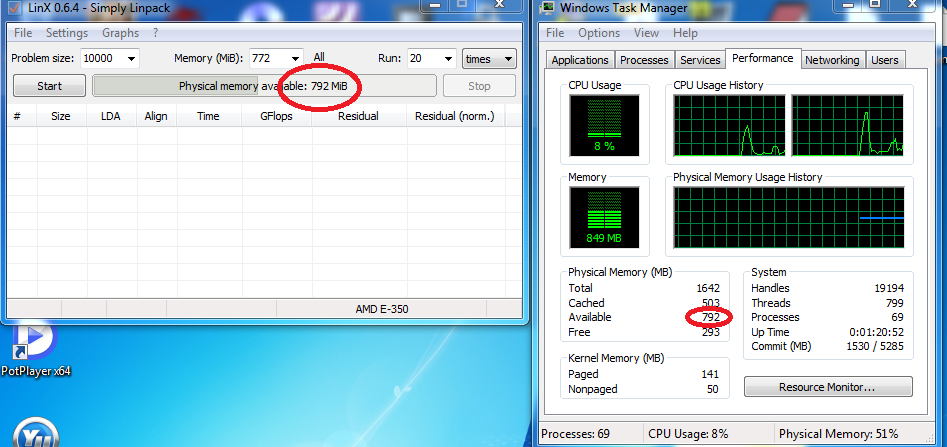Click the Physical Memory Total value 1642
The height and width of the screenshot is (447, 947).
pos(707,288)
